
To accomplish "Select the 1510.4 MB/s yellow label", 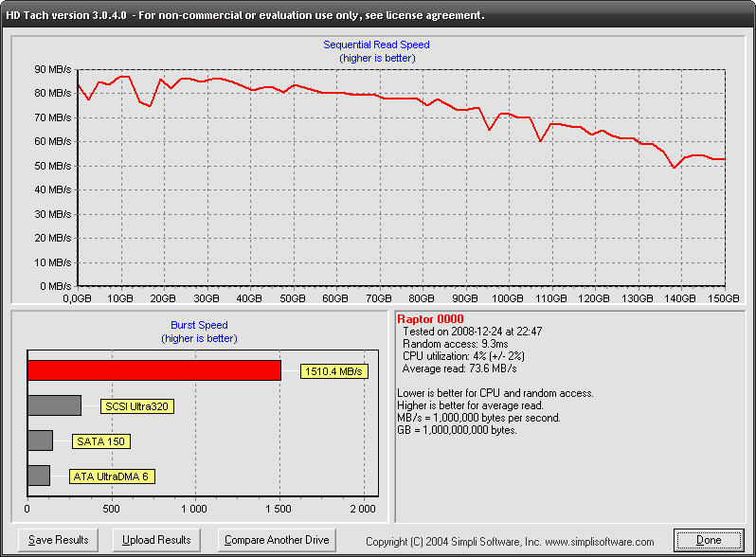I will coord(334,371).
